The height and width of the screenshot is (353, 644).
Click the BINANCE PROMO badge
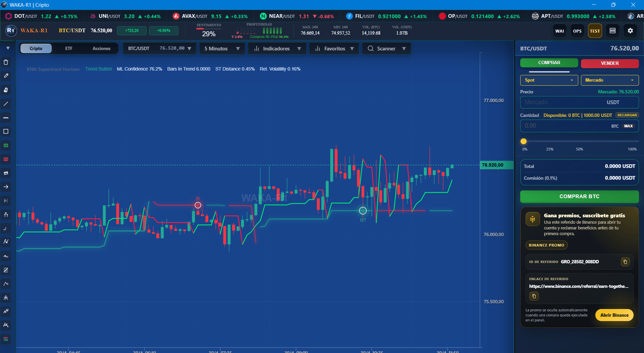546,245
